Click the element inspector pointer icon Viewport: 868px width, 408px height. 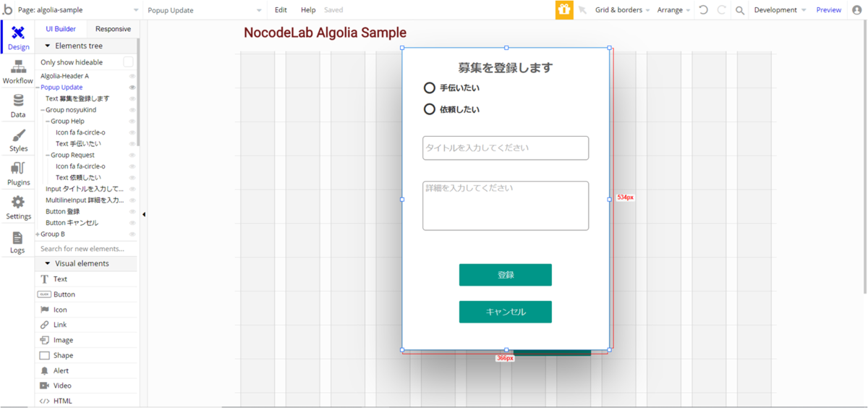(x=583, y=10)
